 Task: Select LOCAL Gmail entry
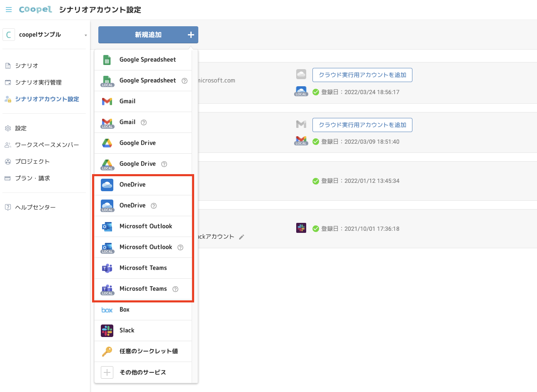143,122
